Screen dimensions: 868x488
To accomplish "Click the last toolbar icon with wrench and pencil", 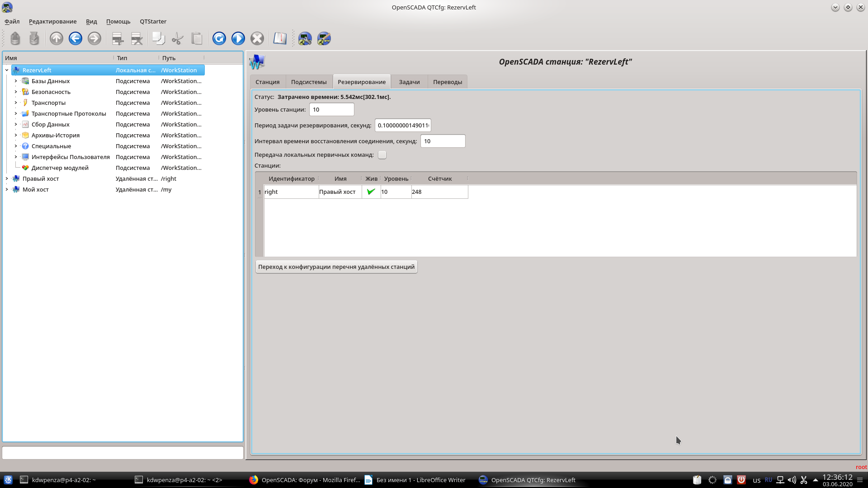I will coord(324,38).
